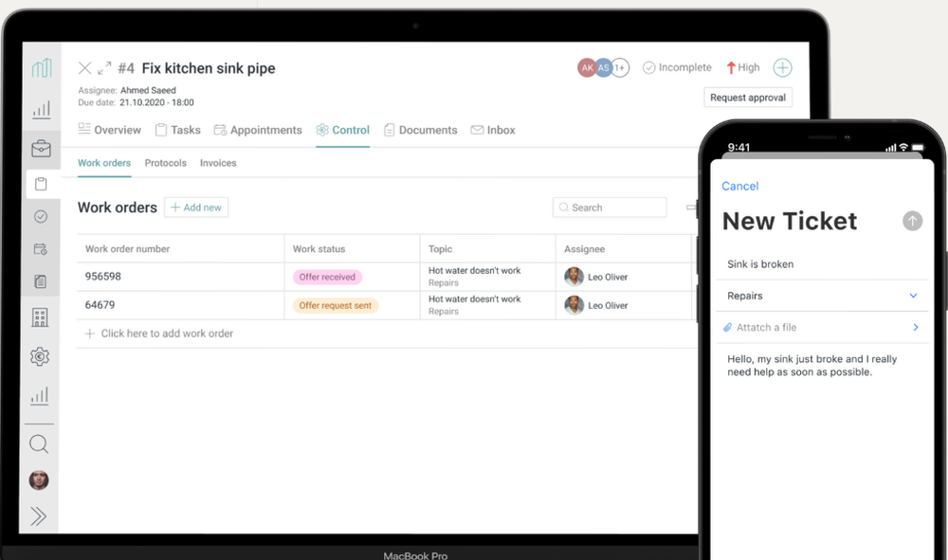Click Leo Oliver avatar in row 956598

point(574,277)
